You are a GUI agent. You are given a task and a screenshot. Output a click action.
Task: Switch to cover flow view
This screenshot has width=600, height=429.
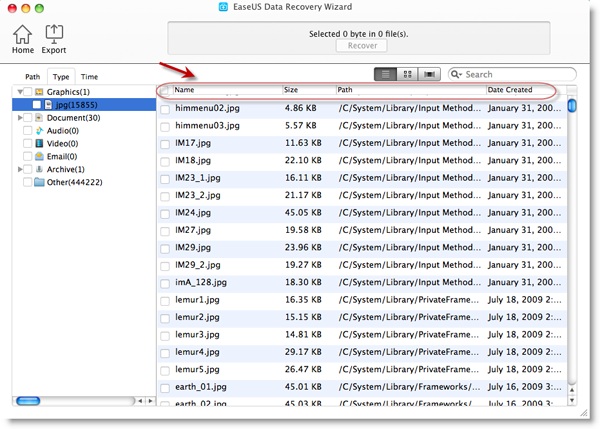click(x=429, y=74)
